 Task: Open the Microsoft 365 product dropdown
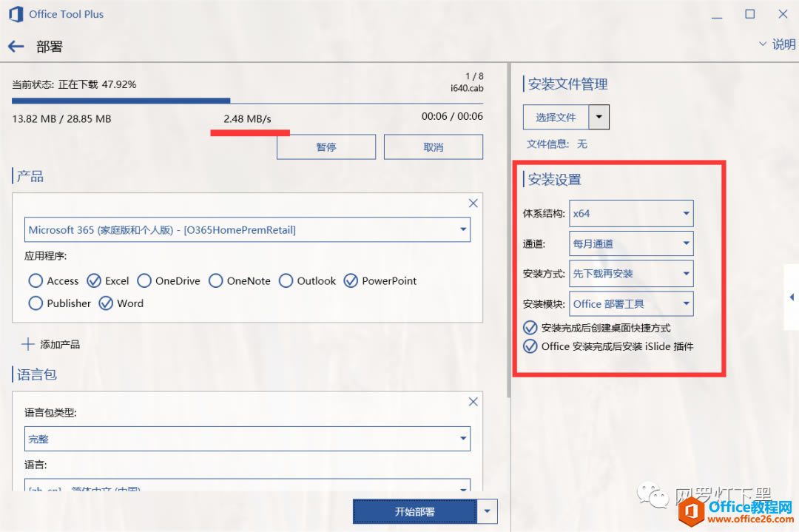click(x=247, y=230)
